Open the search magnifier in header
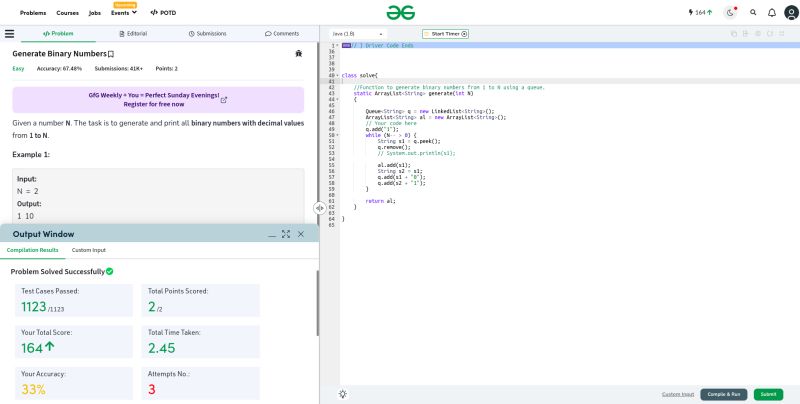The width and height of the screenshot is (800, 404). [x=754, y=13]
